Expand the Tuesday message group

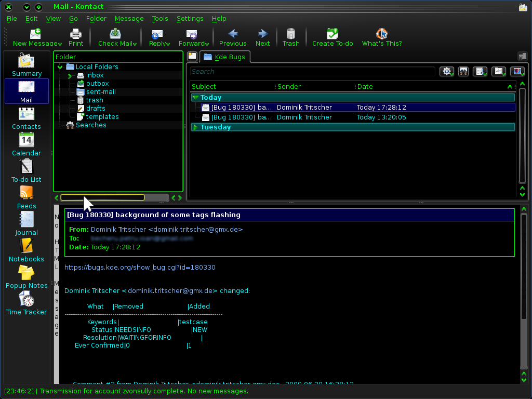point(195,127)
